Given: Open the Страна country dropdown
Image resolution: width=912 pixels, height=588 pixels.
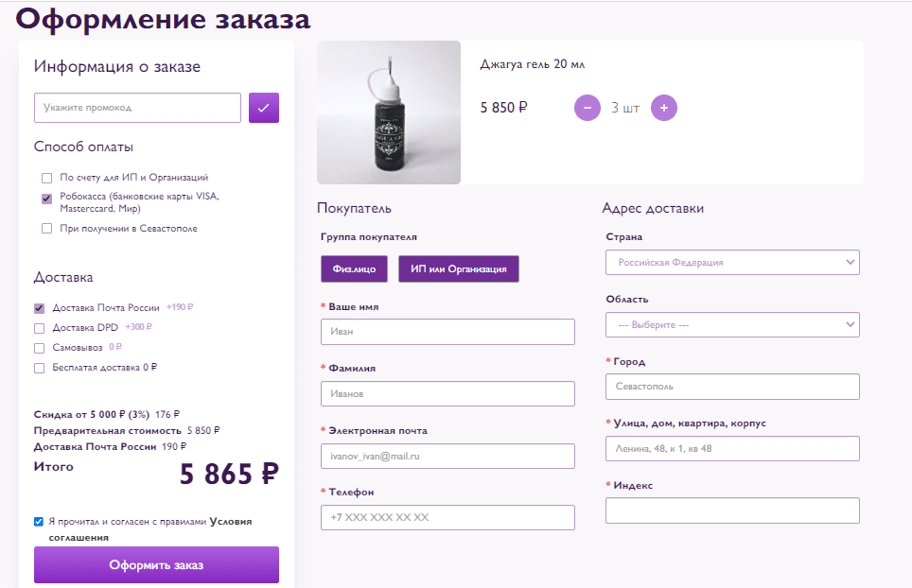Looking at the screenshot, I should pyautogui.click(x=732, y=262).
